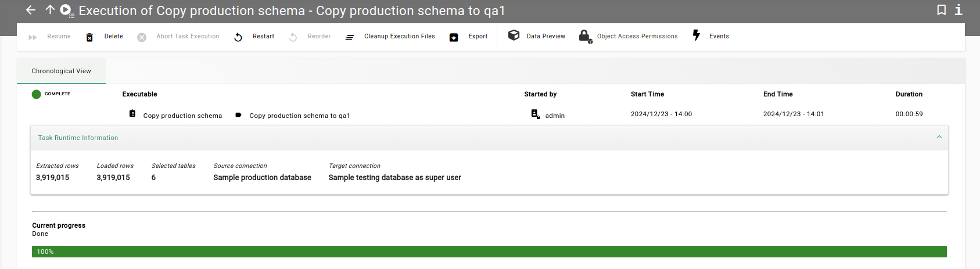
Task: Open Copy production schema to qa1 task
Action: [x=299, y=116]
